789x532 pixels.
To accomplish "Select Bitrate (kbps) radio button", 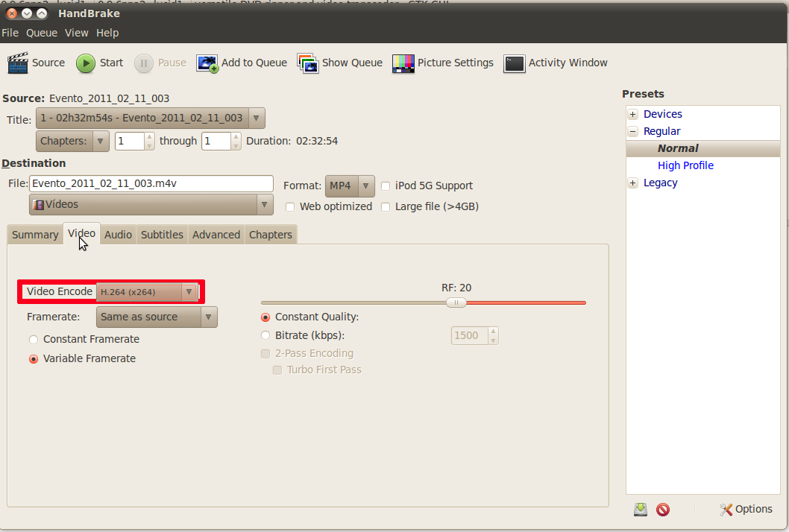I will [x=265, y=335].
